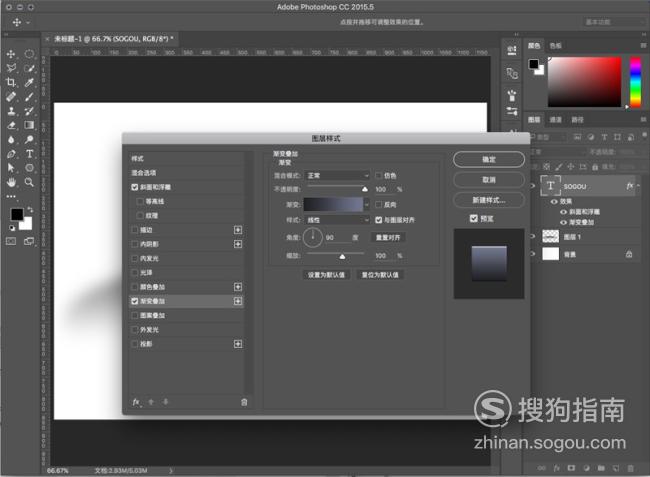Change screen mode icon in toolbox
Viewport: 650px width, 477px height.
tap(29, 241)
